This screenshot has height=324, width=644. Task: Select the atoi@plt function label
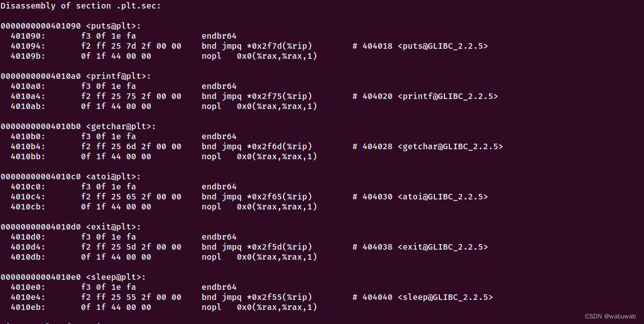point(113,177)
